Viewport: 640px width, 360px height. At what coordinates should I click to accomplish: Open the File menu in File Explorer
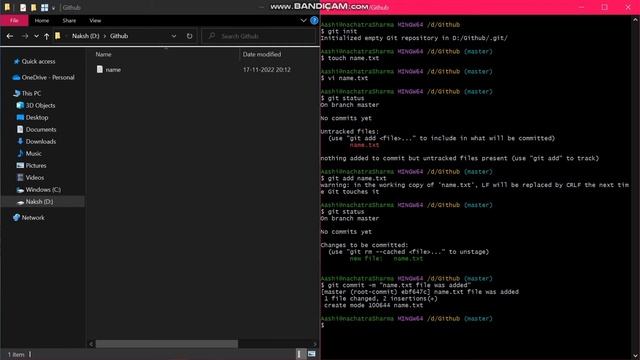(x=14, y=20)
